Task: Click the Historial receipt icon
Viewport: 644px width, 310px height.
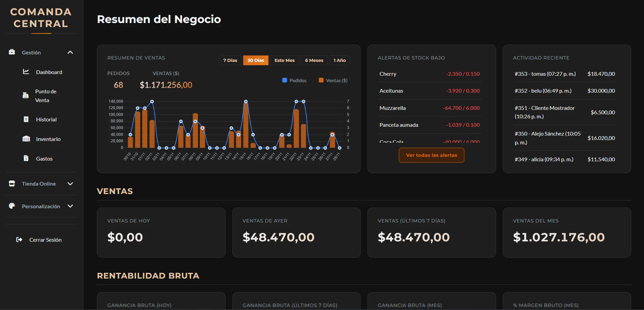Action: coord(26,119)
